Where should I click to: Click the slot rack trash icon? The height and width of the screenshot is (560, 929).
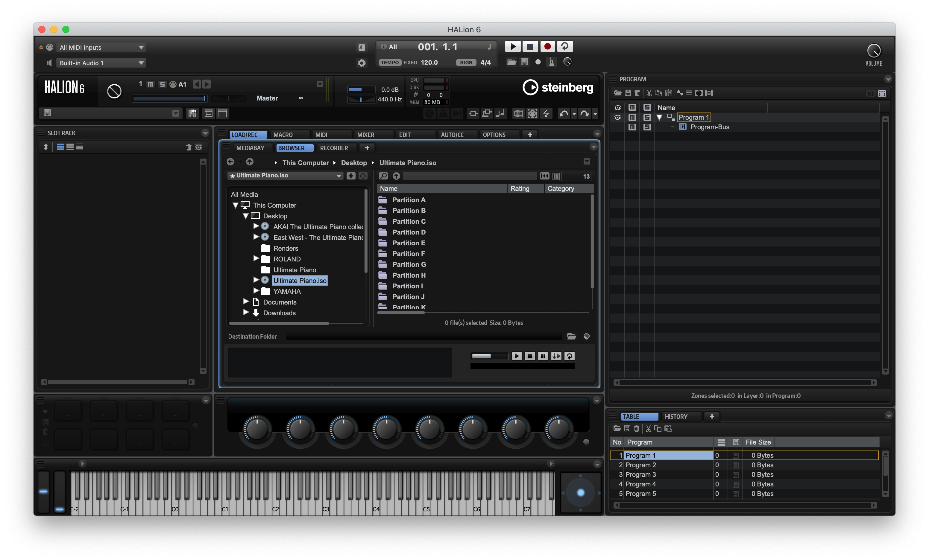189,147
